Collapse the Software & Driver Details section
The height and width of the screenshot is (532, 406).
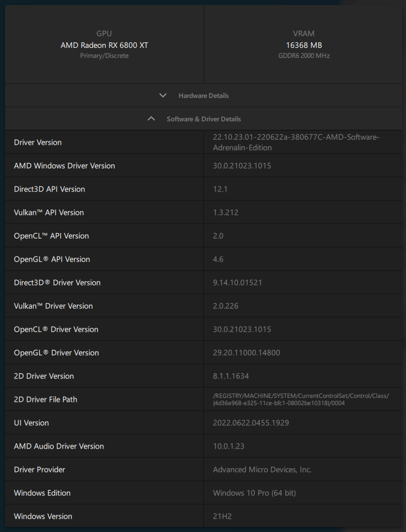204,119
